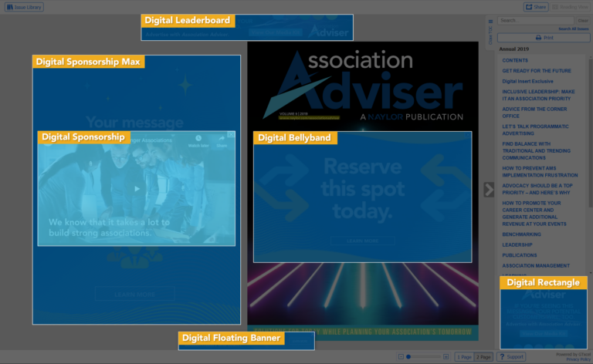593x364 pixels.
Task: Open HOW TO PREVENT AMS IMPLEMENTATION FRUSTRATION
Action: [540, 172]
